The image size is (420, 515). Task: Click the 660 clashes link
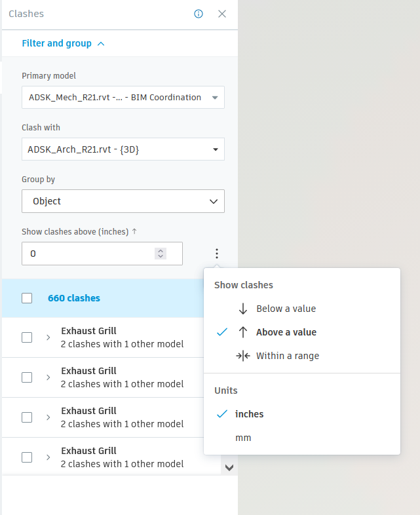[x=74, y=298]
